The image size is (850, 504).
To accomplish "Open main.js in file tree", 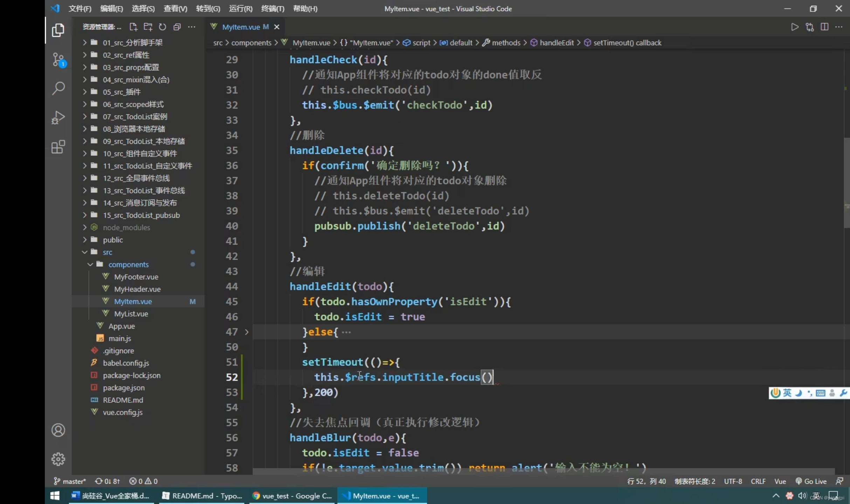I will coord(120,338).
